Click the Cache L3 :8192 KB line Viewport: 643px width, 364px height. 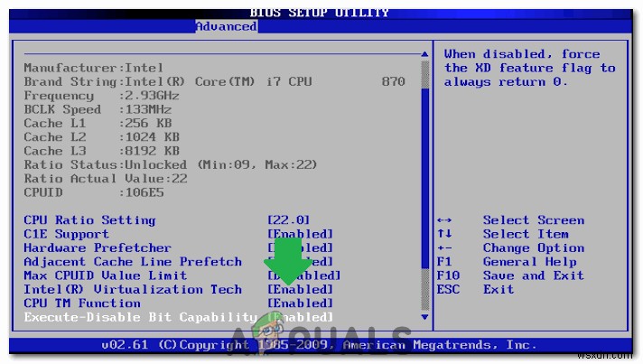102,151
